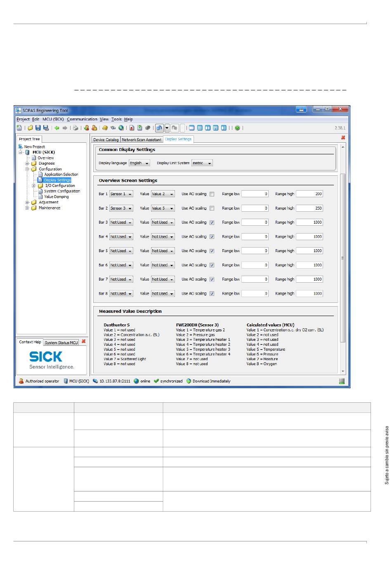Uncheck Use AO scaling for Bar 7

pyautogui.click(x=212, y=279)
